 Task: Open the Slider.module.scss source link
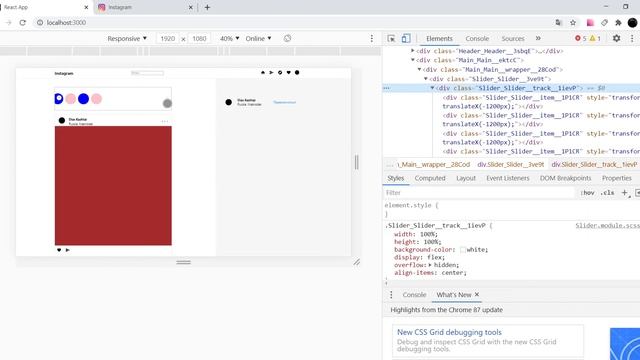[608, 225]
